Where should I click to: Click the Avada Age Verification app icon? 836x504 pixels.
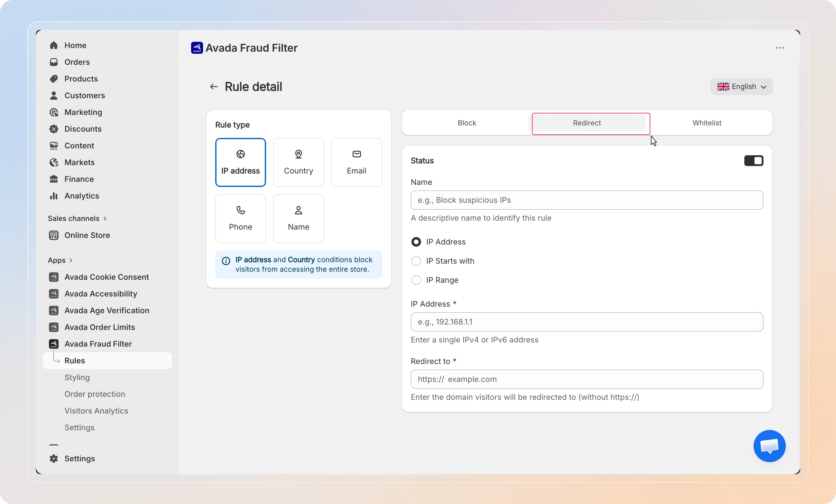coord(54,311)
